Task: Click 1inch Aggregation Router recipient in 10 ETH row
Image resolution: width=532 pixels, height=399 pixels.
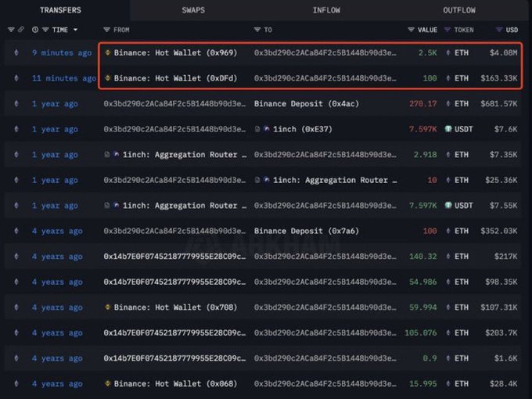Action: tap(335, 180)
